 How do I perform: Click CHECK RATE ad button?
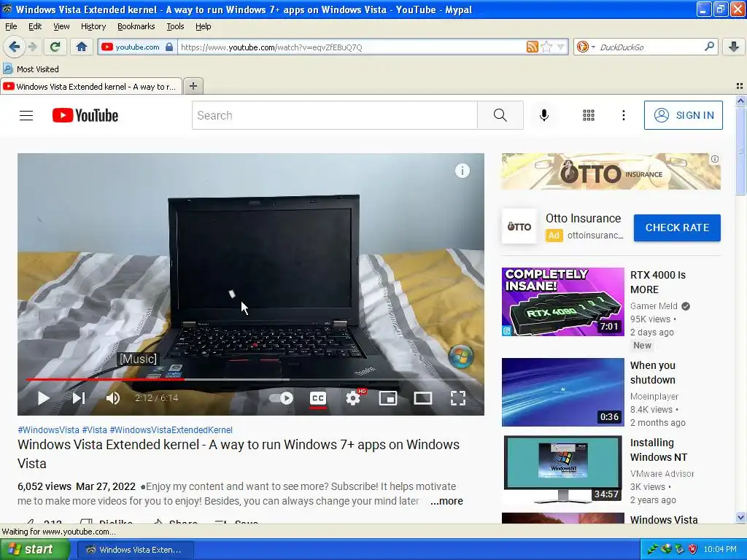(677, 227)
